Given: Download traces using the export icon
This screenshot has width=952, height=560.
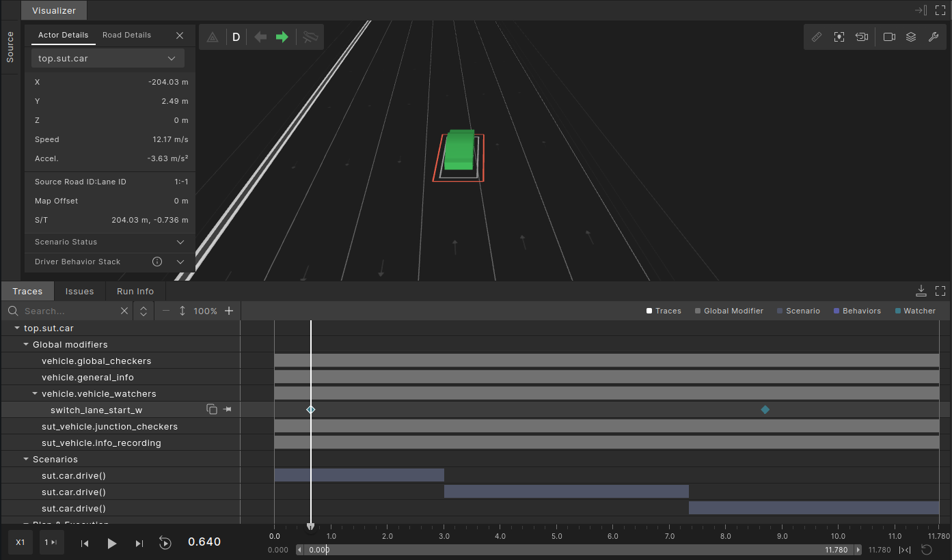Looking at the screenshot, I should pos(921,290).
